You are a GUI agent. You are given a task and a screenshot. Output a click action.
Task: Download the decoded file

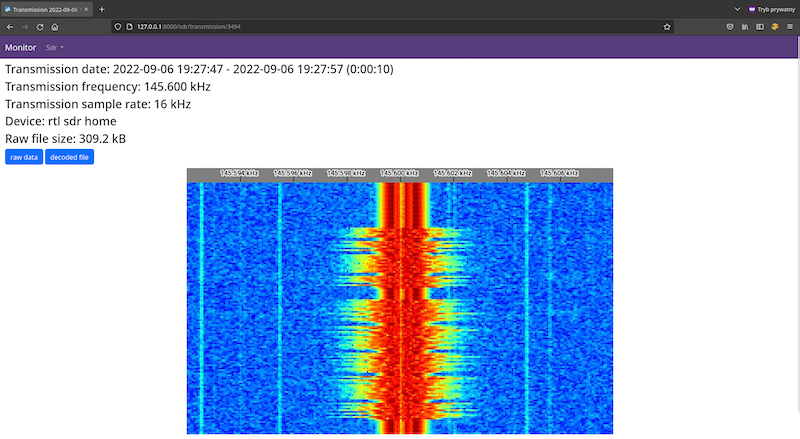[69, 157]
